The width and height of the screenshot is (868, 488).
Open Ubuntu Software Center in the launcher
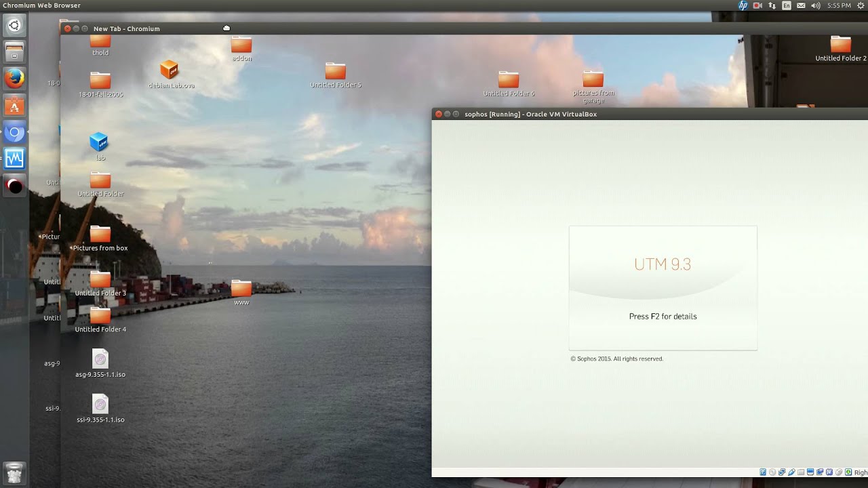pyautogui.click(x=14, y=106)
